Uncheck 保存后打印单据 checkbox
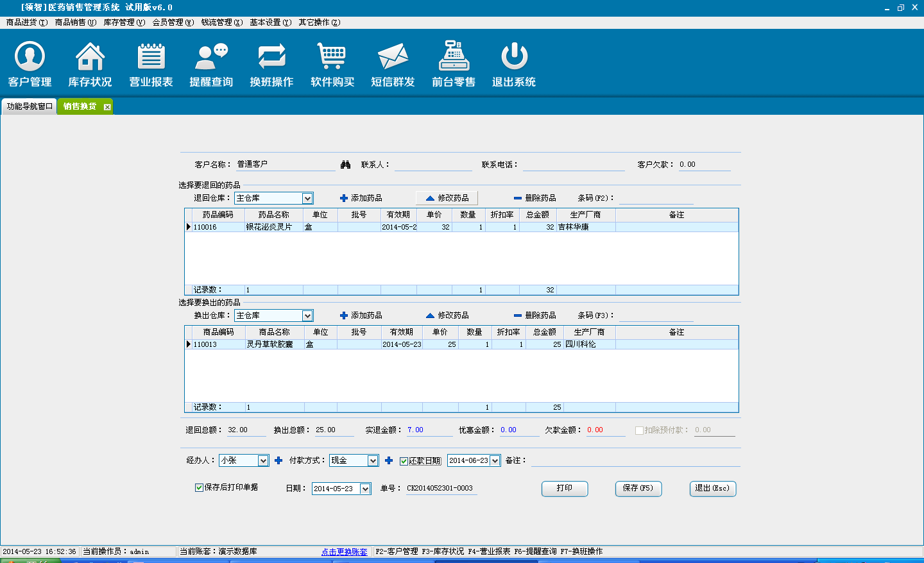The height and width of the screenshot is (563, 924). pos(200,487)
